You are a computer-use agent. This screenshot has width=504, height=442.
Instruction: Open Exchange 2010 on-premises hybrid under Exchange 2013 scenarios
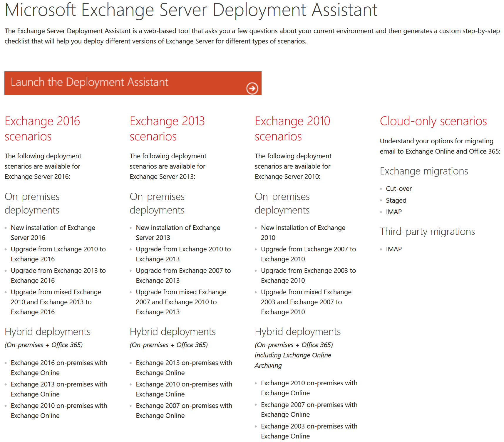184,389
